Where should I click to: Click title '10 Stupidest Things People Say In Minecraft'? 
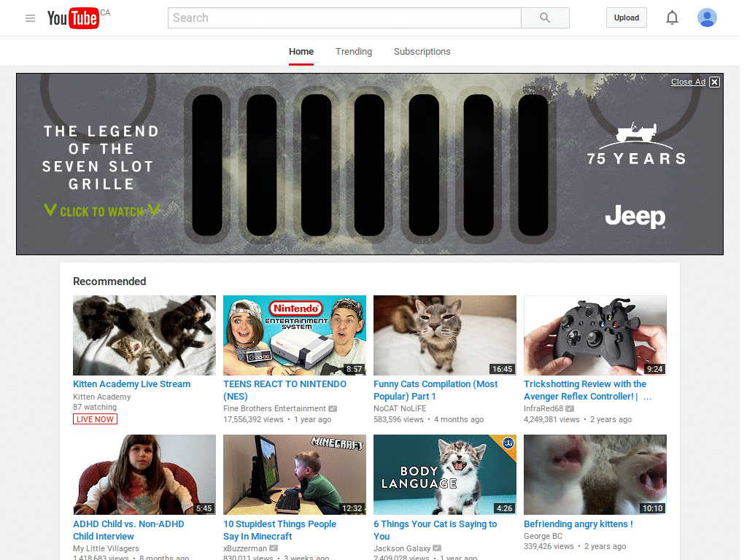coord(279,530)
